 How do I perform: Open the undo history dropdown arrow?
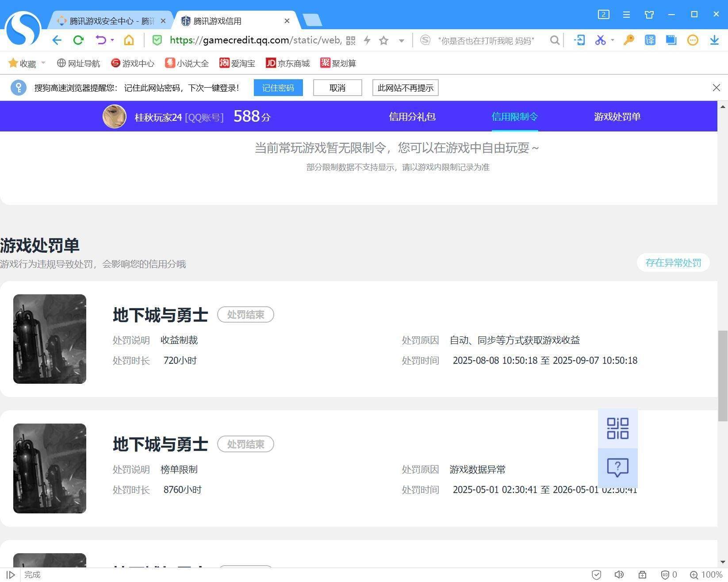pos(112,40)
